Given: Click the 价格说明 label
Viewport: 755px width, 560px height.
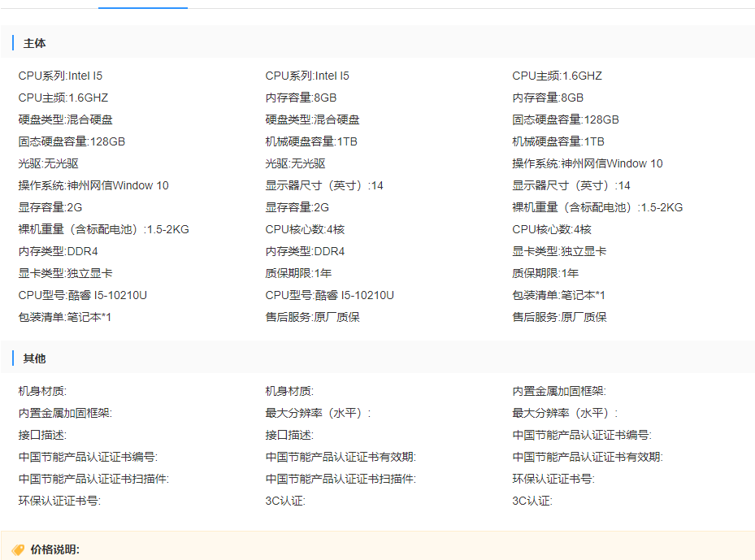Looking at the screenshot, I should (55, 549).
